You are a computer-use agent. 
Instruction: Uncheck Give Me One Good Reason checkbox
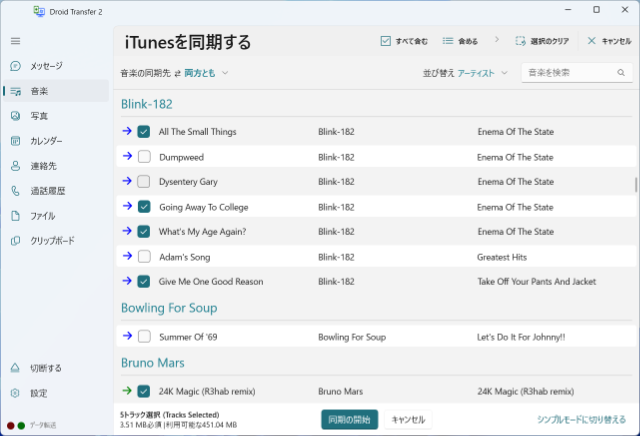coord(144,282)
